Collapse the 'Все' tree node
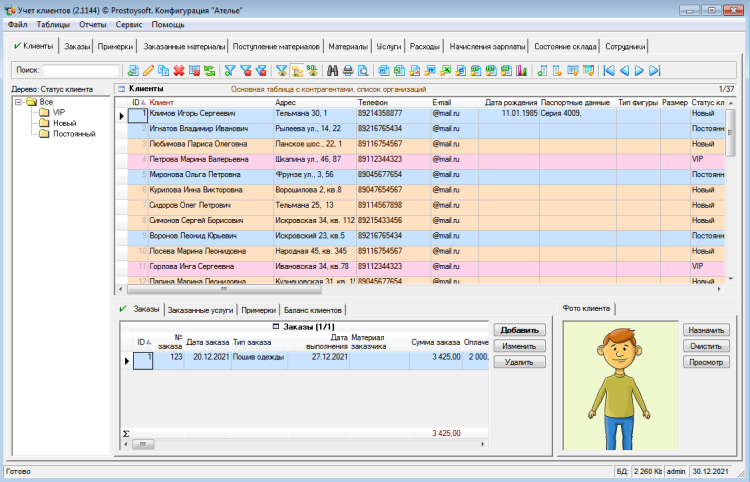The width and height of the screenshot is (750, 482). click(x=19, y=102)
